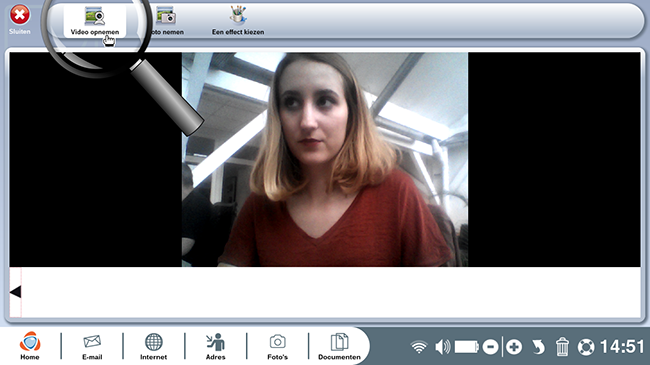Open the trash bin icon
The image size is (650, 365).
[x=562, y=347]
